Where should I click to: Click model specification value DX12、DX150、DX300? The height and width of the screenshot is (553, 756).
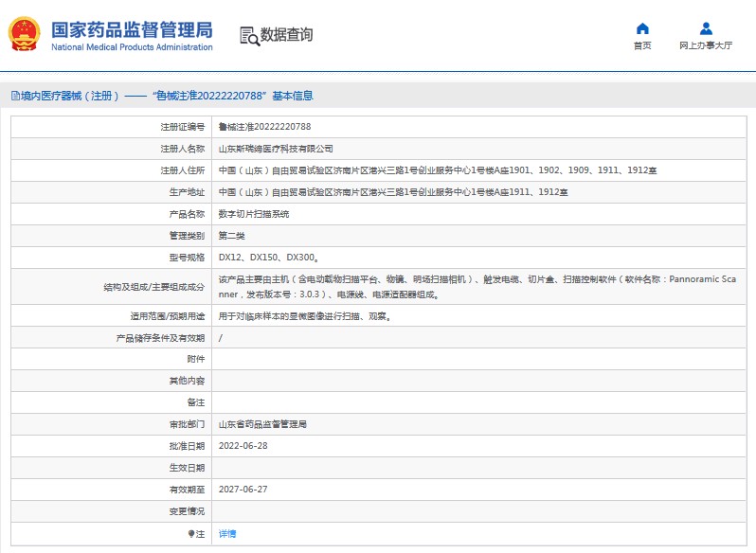coord(269,258)
